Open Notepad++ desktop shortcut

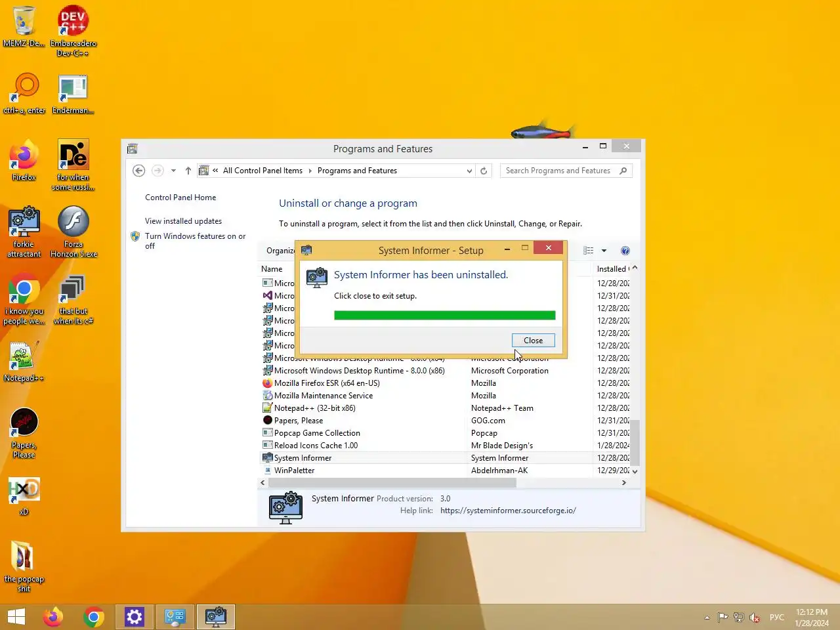point(24,362)
